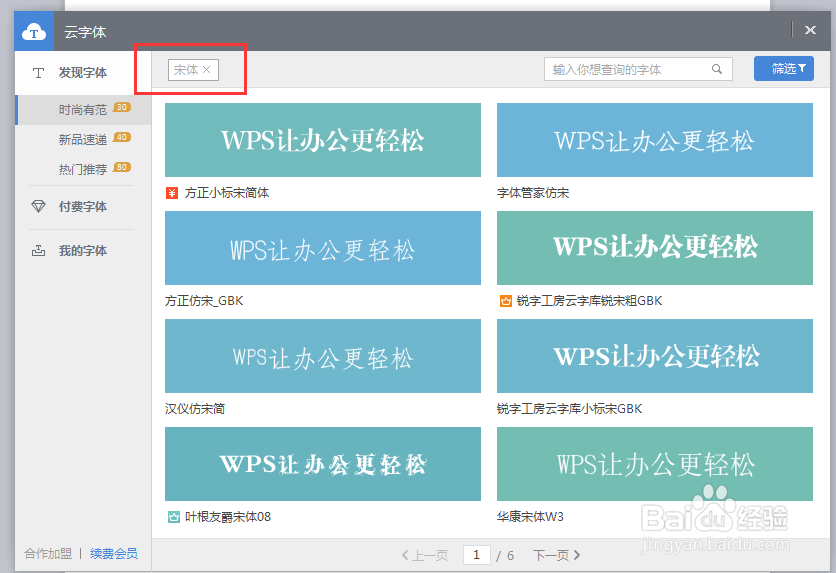Screen dimensions: 836x573
Task: Click the page number box
Action: [x=477, y=555]
